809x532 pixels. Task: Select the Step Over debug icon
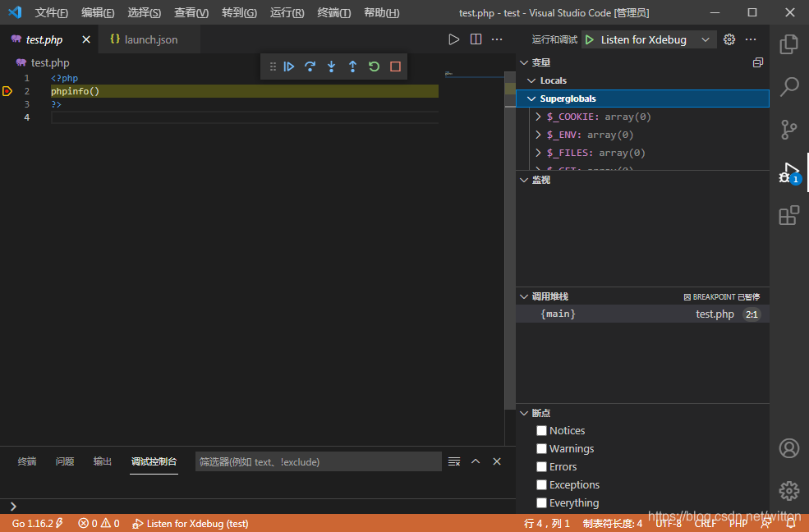(310, 66)
